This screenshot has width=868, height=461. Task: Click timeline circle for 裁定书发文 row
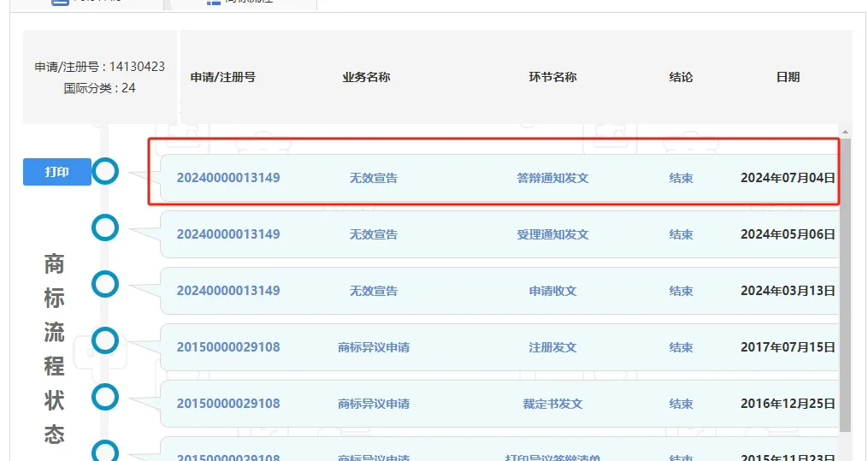(105, 397)
